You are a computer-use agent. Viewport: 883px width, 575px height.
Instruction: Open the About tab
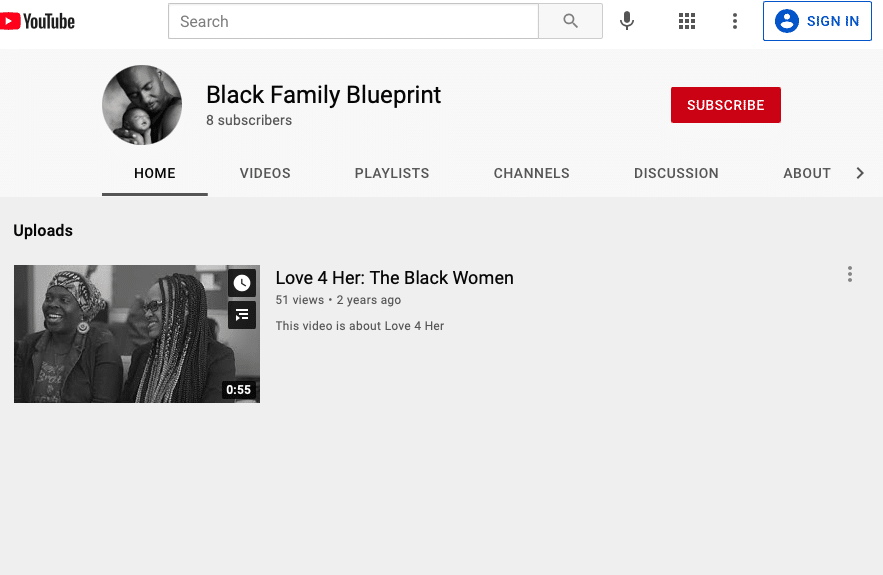[x=807, y=173]
